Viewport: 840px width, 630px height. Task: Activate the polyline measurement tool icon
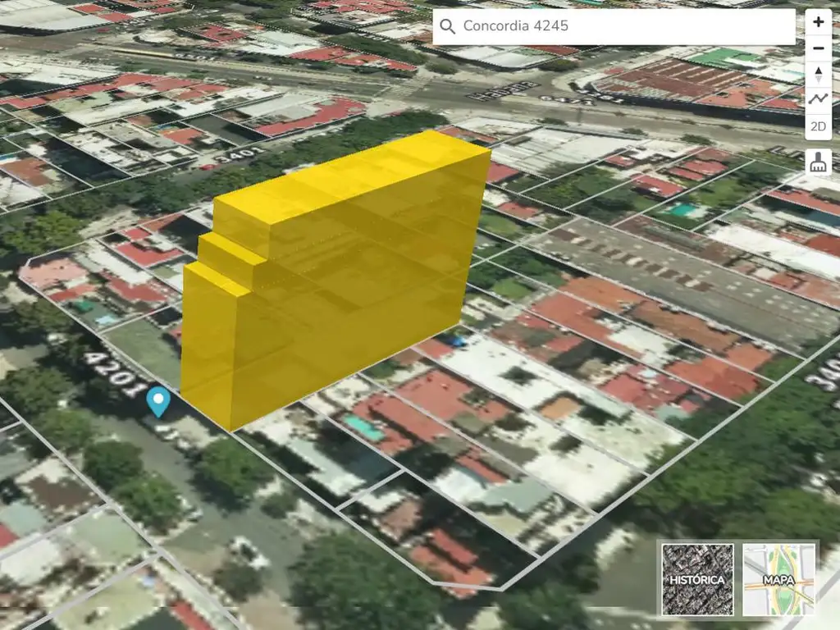(x=818, y=100)
